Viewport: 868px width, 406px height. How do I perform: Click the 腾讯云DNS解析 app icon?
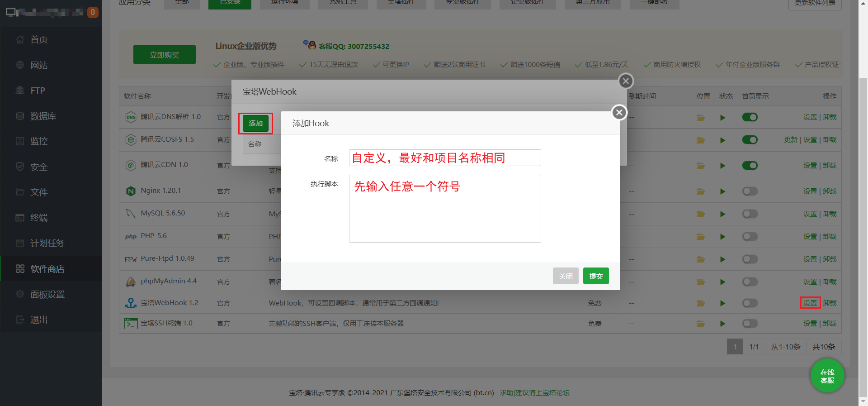(x=131, y=117)
